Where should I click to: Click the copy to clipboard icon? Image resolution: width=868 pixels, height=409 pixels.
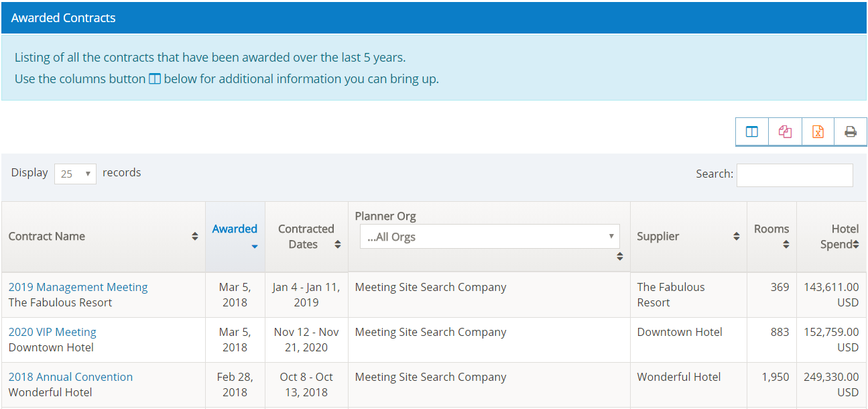(x=785, y=132)
